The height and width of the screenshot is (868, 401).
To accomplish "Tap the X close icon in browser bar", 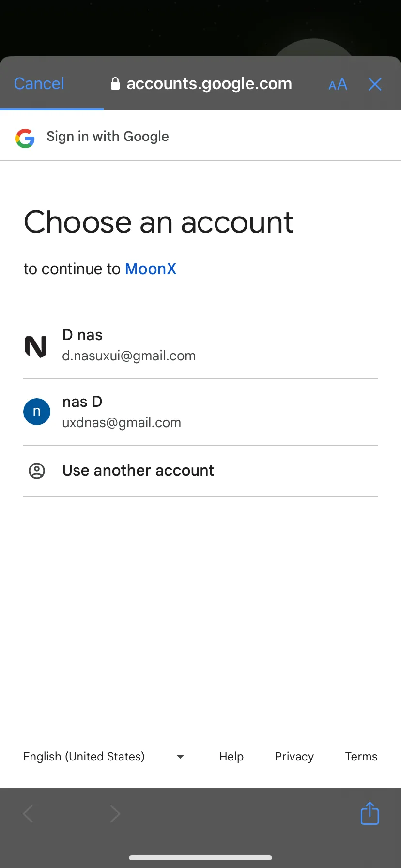I will tap(375, 84).
